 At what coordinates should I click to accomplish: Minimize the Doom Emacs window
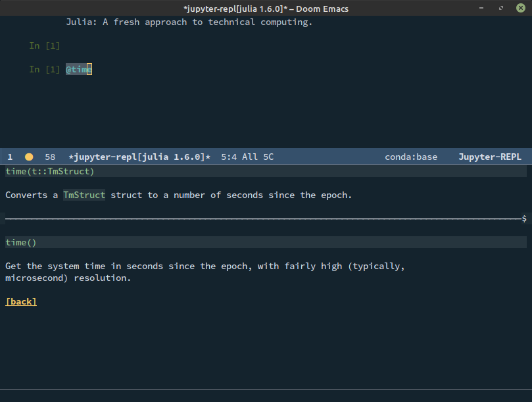click(x=481, y=8)
